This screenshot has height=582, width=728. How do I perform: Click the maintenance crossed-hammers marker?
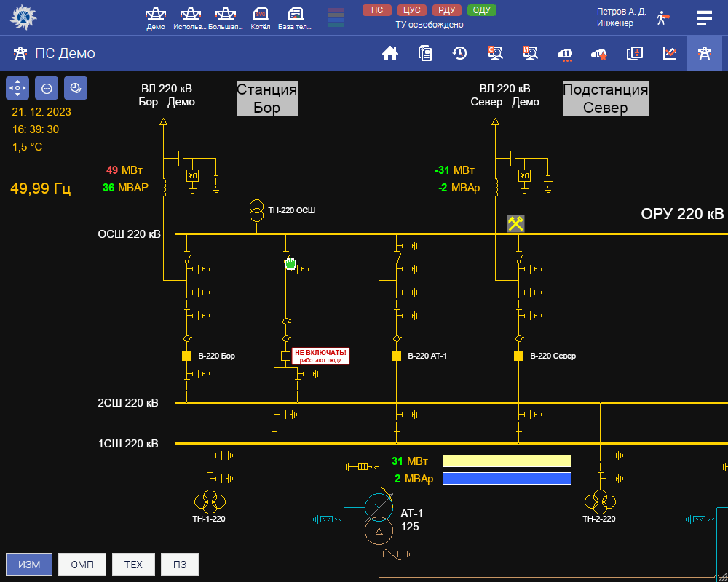pos(516,224)
